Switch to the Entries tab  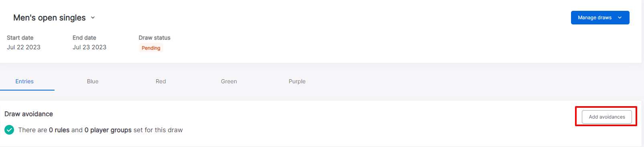24,81
